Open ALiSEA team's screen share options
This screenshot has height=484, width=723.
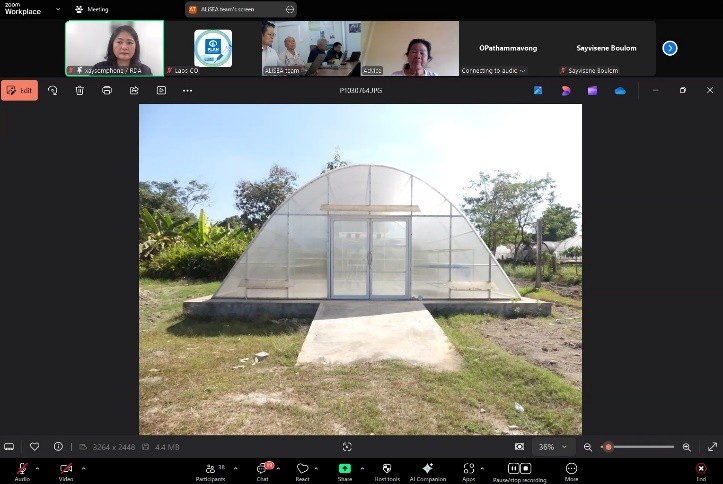(x=290, y=9)
